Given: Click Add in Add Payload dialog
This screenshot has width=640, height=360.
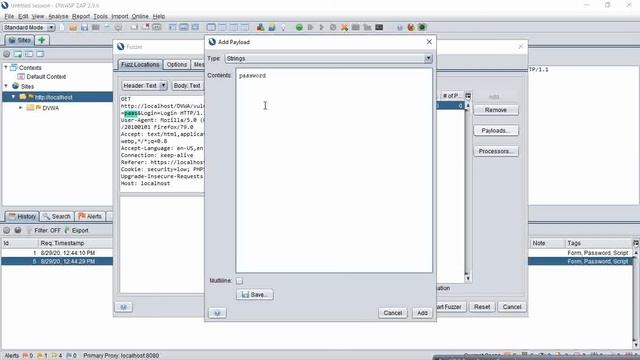Looking at the screenshot, I should point(422,313).
